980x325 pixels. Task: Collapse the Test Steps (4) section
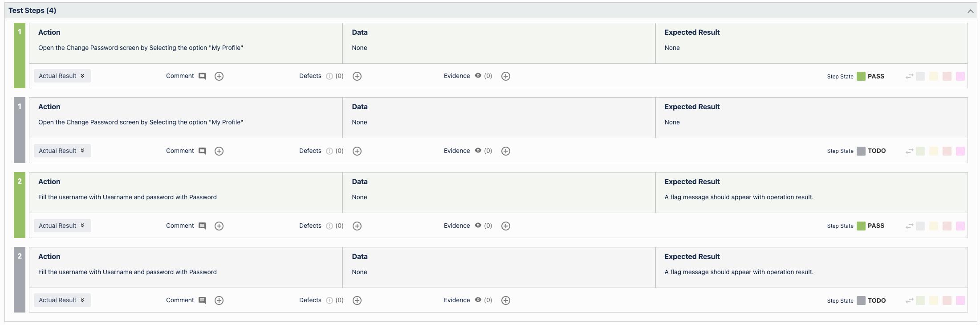point(970,11)
